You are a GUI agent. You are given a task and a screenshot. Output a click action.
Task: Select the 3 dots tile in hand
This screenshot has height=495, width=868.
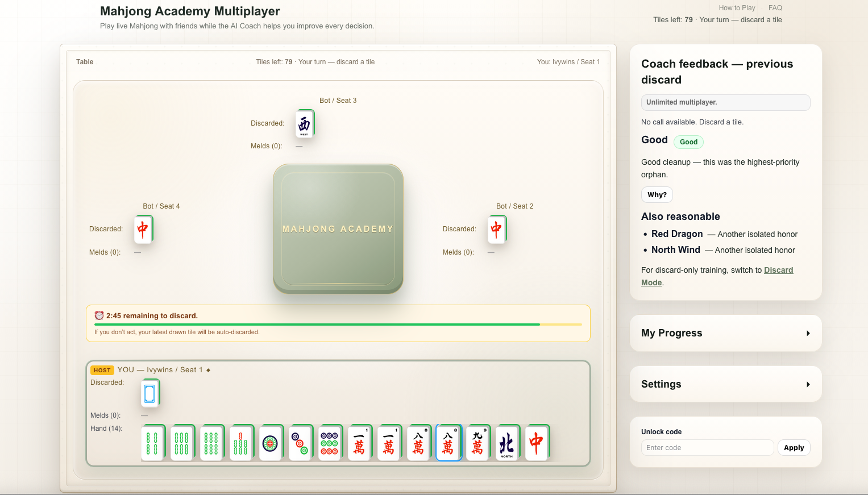pyautogui.click(x=300, y=443)
